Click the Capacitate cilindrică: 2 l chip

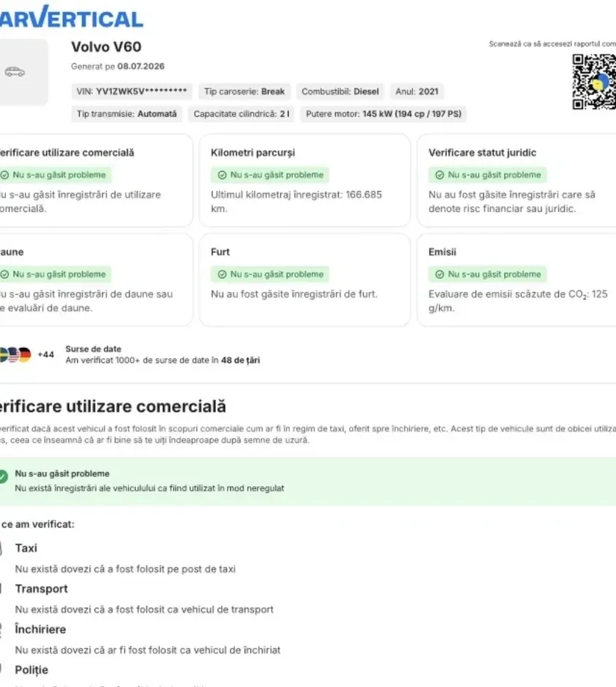[241, 114]
